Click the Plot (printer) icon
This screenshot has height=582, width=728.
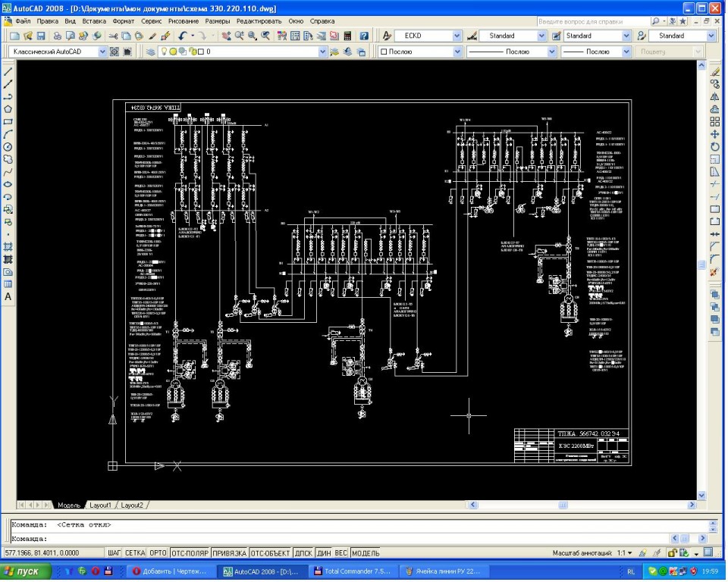[x=57, y=36]
